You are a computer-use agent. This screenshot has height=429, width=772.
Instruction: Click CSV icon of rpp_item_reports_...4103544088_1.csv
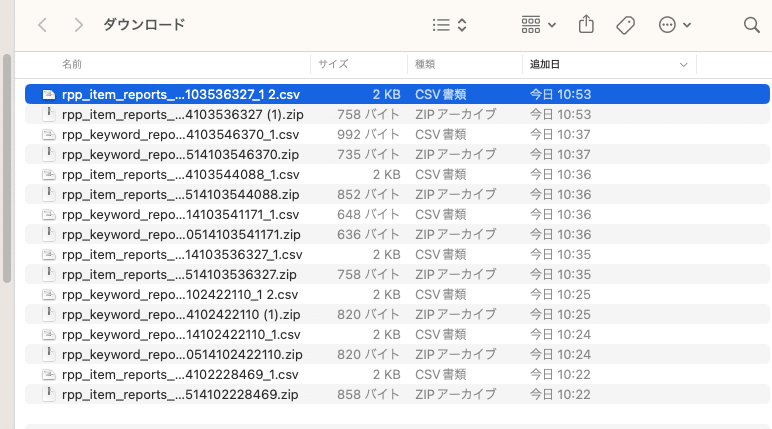(x=48, y=174)
